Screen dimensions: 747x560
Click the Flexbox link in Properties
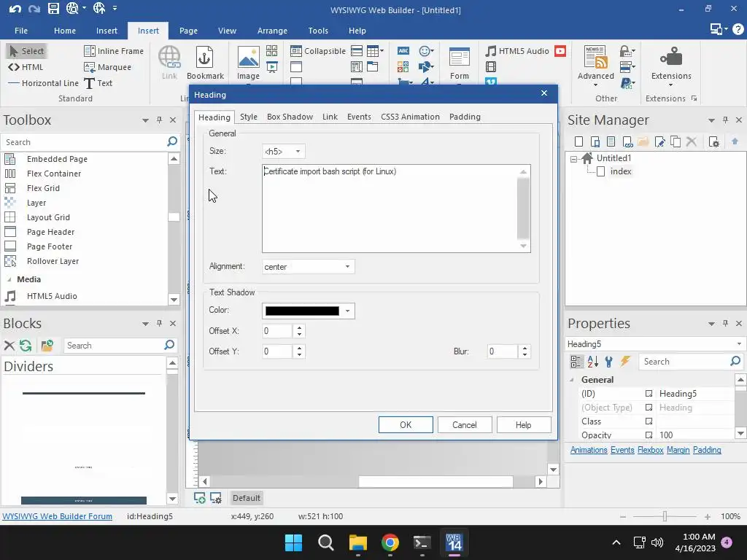coord(650,450)
